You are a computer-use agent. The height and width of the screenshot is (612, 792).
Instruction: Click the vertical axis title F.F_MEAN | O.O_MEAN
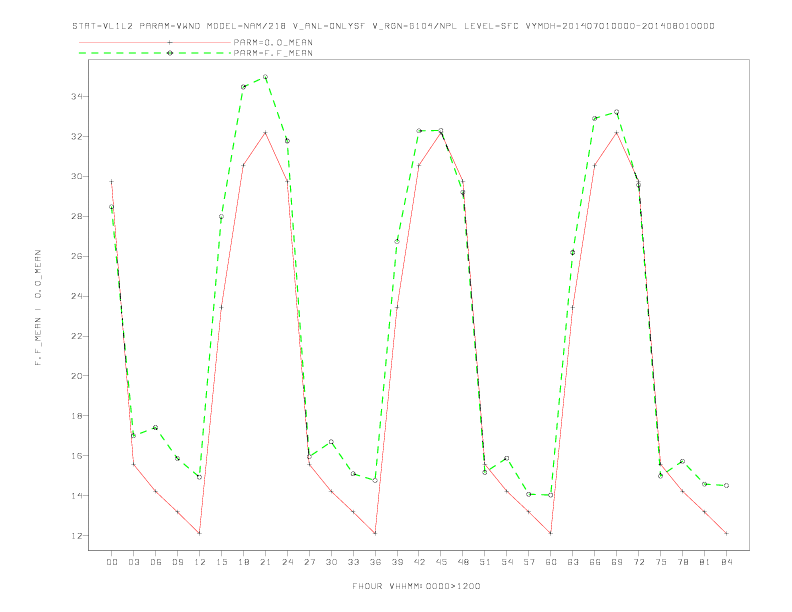point(38,308)
